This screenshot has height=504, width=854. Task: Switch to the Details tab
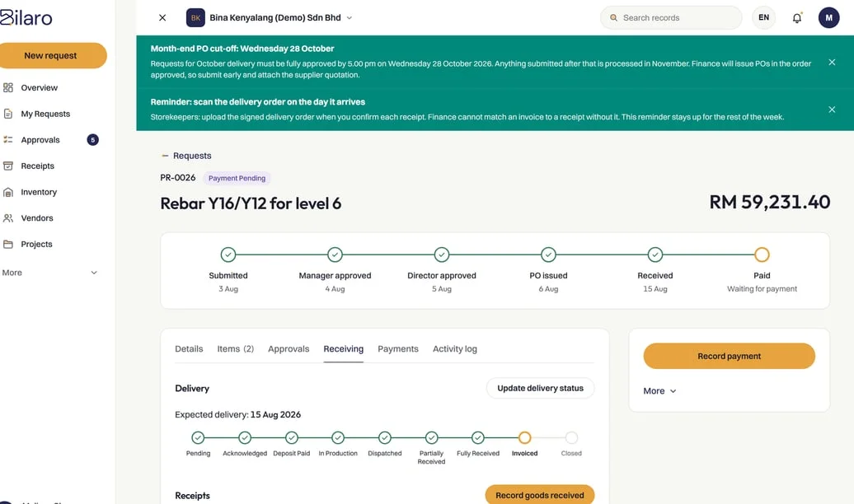click(189, 349)
